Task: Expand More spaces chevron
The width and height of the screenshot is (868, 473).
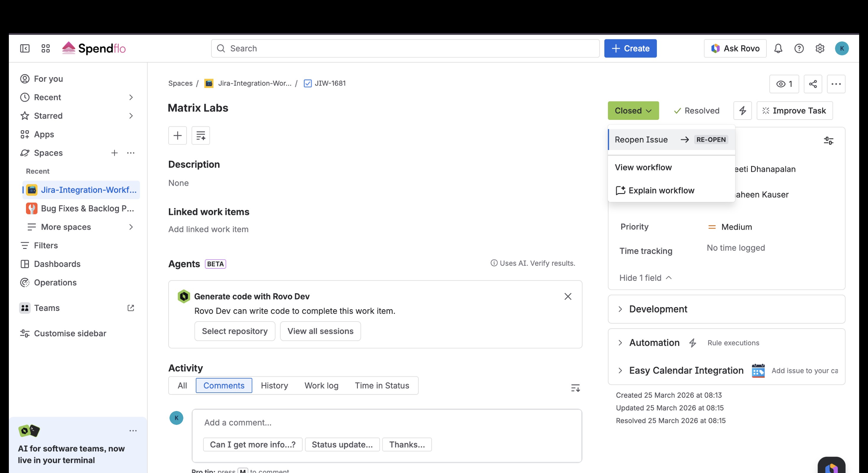Action: tap(131, 227)
